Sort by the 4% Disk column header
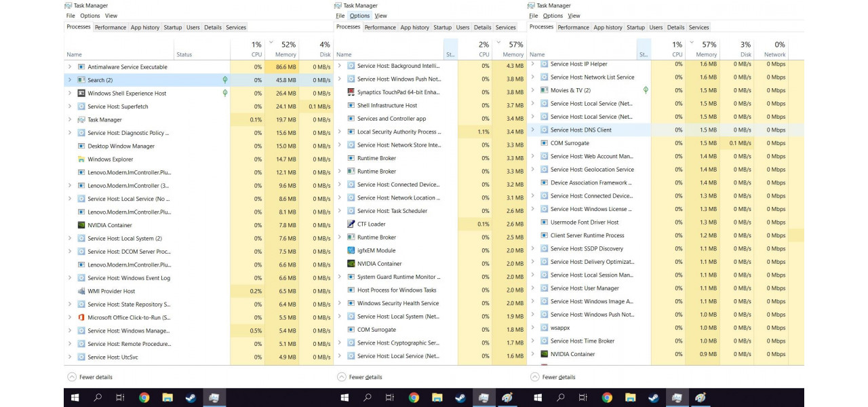Image resolution: width=868 pixels, height=407 pixels. (x=316, y=49)
